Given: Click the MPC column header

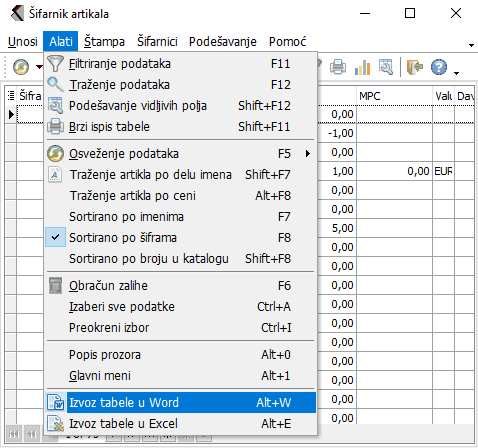Looking at the screenshot, I should [394, 96].
